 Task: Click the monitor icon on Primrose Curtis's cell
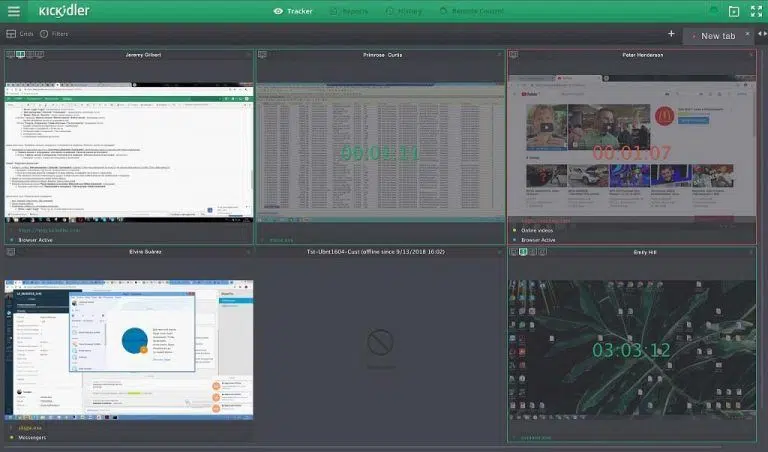(x=262, y=55)
